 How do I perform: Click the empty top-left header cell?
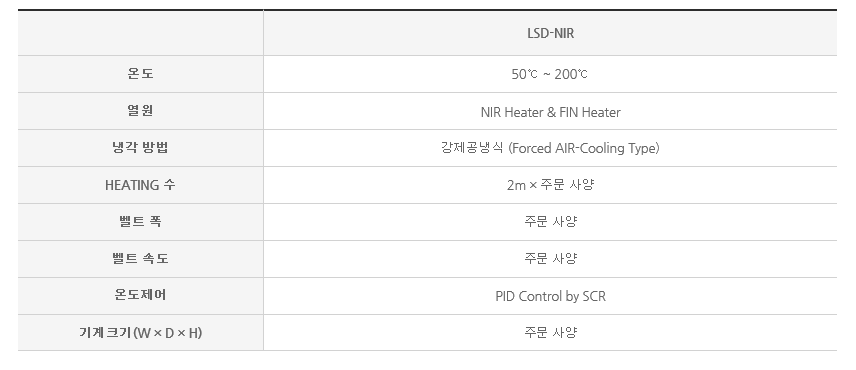click(x=140, y=33)
